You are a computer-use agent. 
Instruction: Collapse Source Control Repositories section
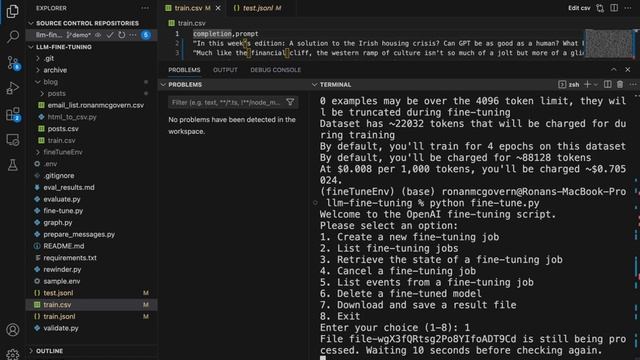(x=31, y=23)
